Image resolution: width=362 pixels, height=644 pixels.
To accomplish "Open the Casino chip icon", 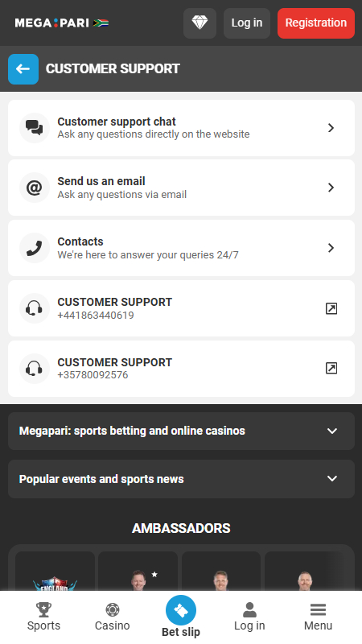I will click(x=113, y=609).
